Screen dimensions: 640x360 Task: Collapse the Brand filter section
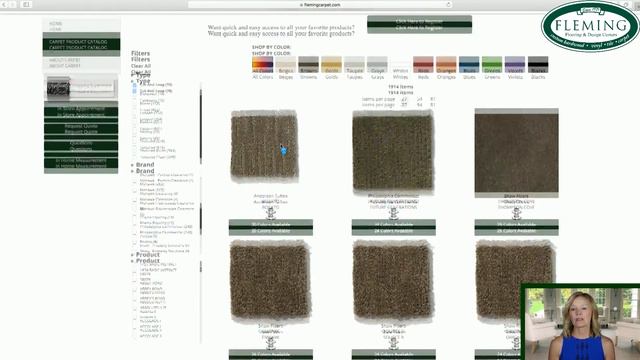(143, 167)
